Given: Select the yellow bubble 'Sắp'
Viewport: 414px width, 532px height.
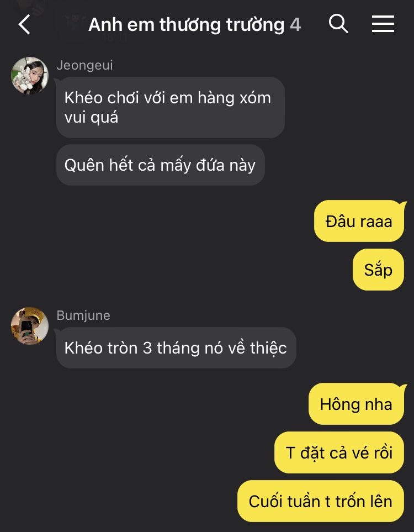Looking at the screenshot, I should click(x=379, y=270).
